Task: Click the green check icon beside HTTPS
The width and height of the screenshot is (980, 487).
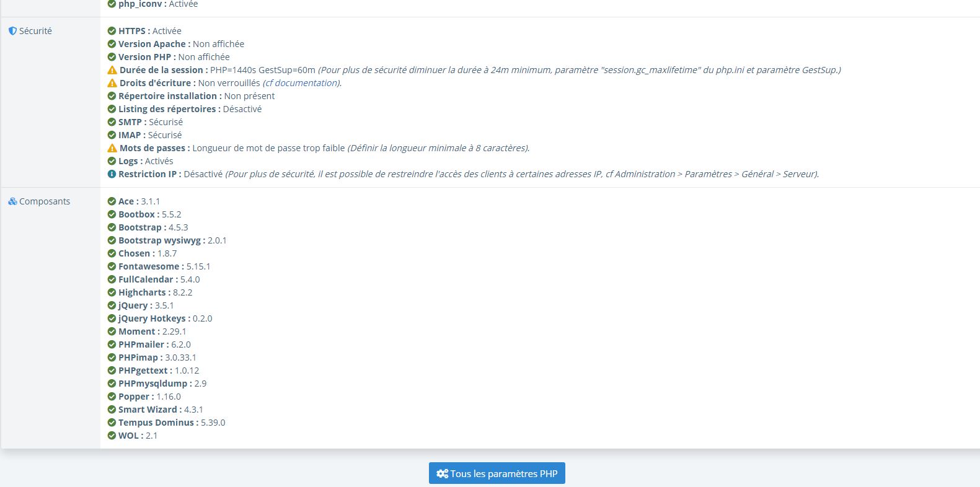Action: tap(112, 31)
